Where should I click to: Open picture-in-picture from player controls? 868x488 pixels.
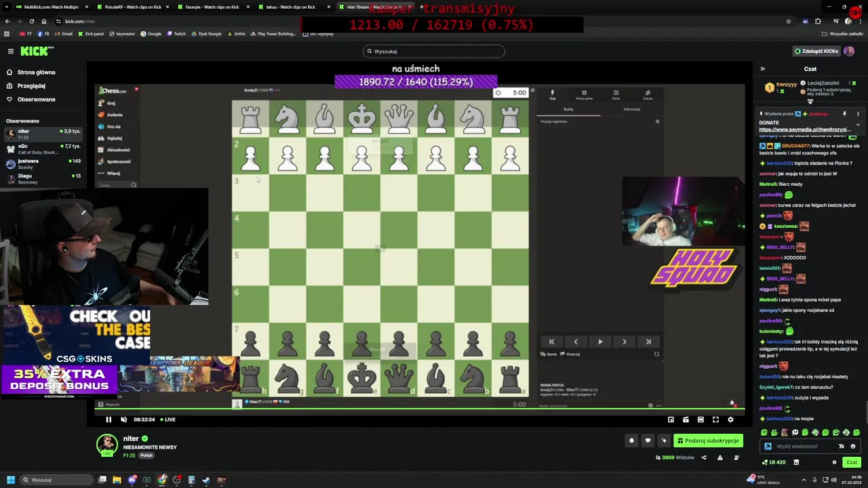click(x=671, y=420)
